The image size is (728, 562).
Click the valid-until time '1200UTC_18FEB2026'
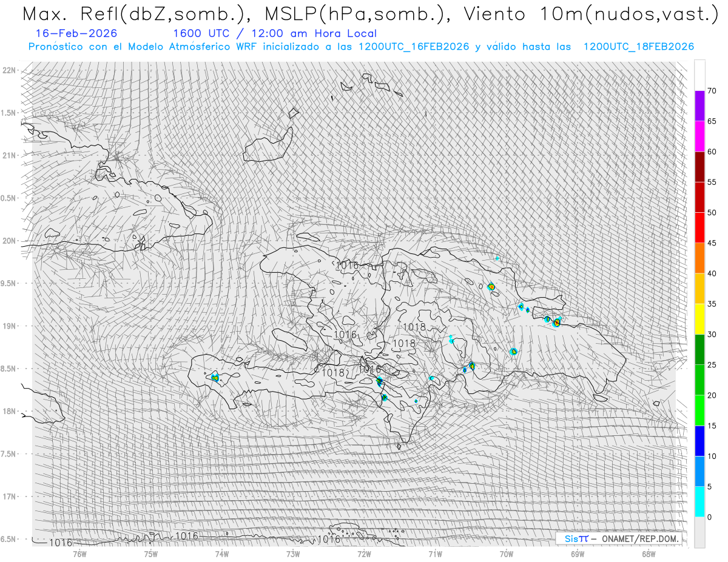638,47
